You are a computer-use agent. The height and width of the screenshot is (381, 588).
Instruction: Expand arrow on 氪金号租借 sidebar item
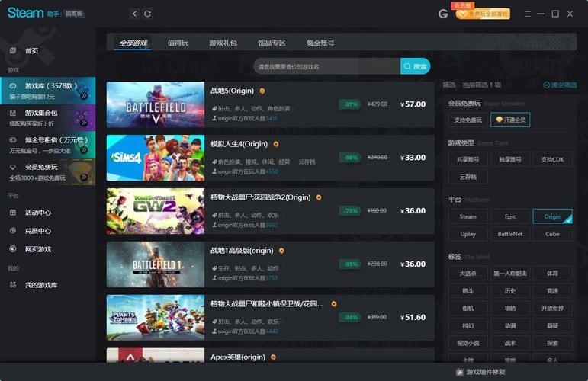84,149
